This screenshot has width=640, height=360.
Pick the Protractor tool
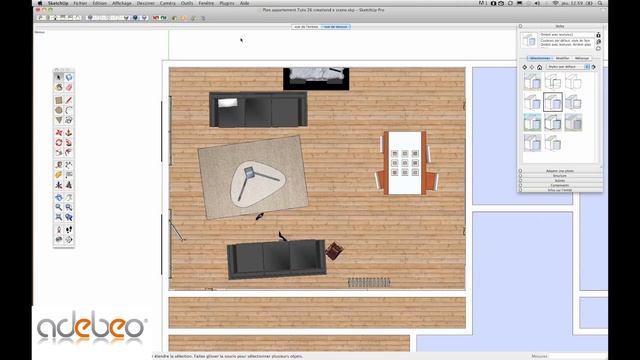pyautogui.click(x=59, y=175)
